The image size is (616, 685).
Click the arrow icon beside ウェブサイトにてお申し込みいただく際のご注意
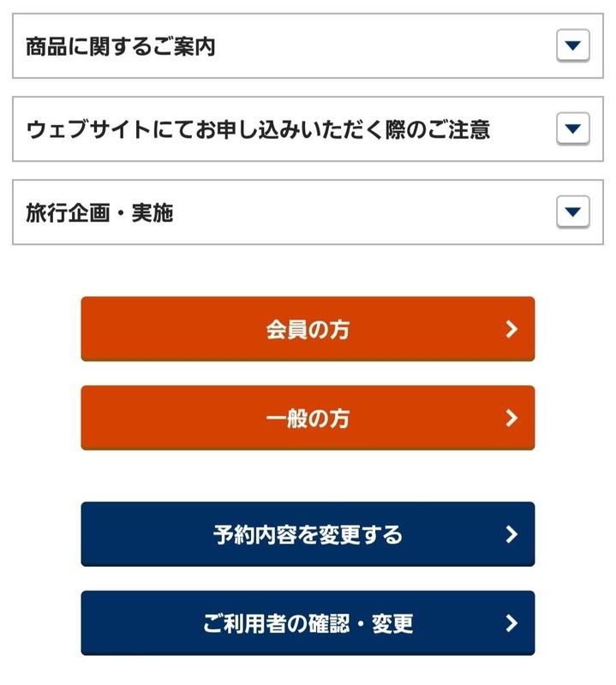tap(572, 128)
